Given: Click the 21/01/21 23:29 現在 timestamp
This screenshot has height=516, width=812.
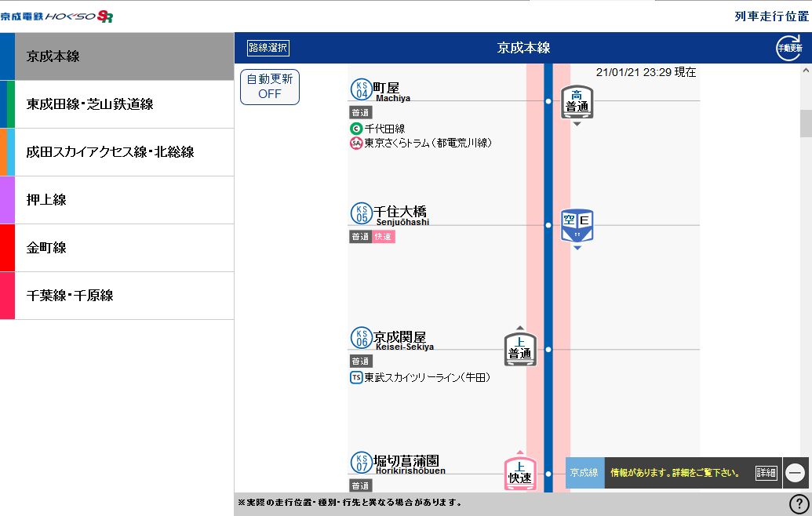Looking at the screenshot, I should point(646,72).
